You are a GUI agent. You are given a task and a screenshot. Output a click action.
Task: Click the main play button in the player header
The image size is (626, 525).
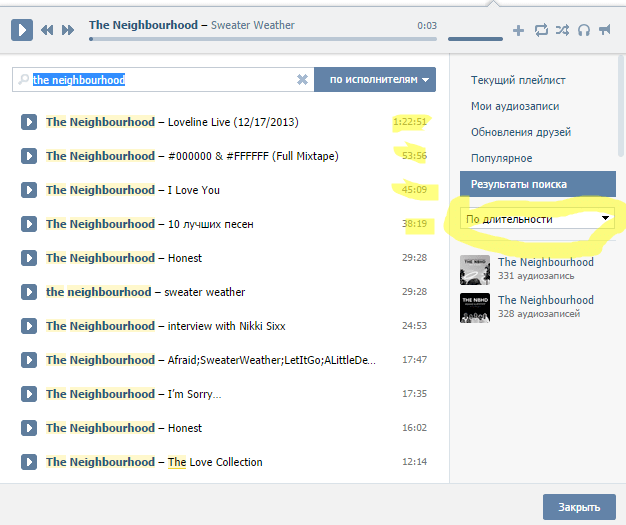point(22,30)
